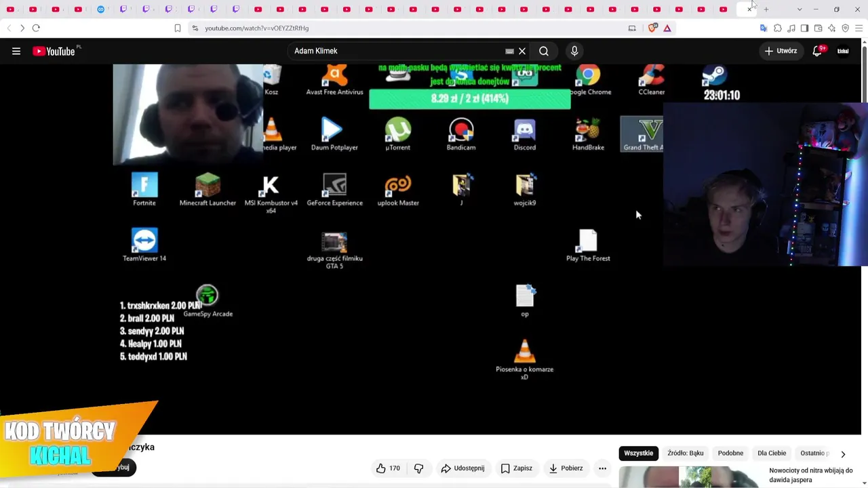The width and height of the screenshot is (868, 488).
Task: Open the Brave Wallet
Action: [818, 28]
